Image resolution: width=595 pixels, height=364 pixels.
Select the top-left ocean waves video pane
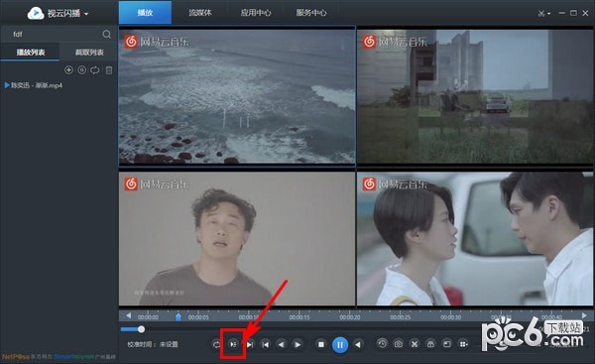tap(237, 96)
